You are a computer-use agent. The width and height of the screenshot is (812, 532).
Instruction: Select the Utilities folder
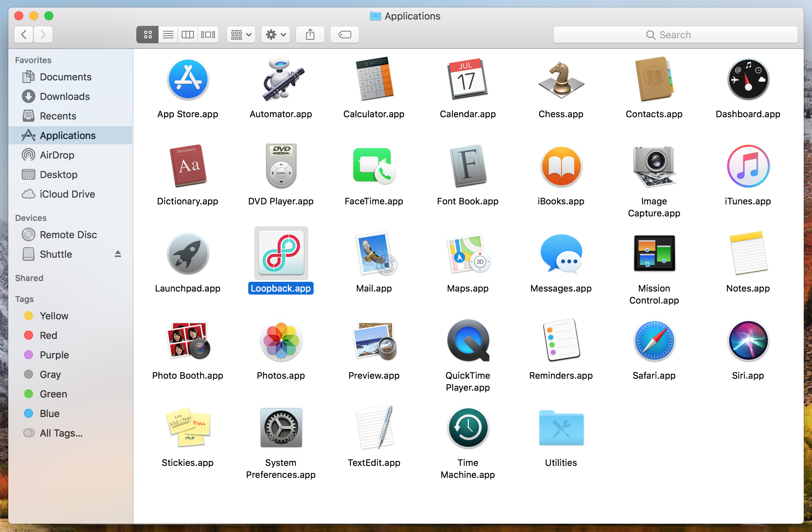tap(561, 428)
